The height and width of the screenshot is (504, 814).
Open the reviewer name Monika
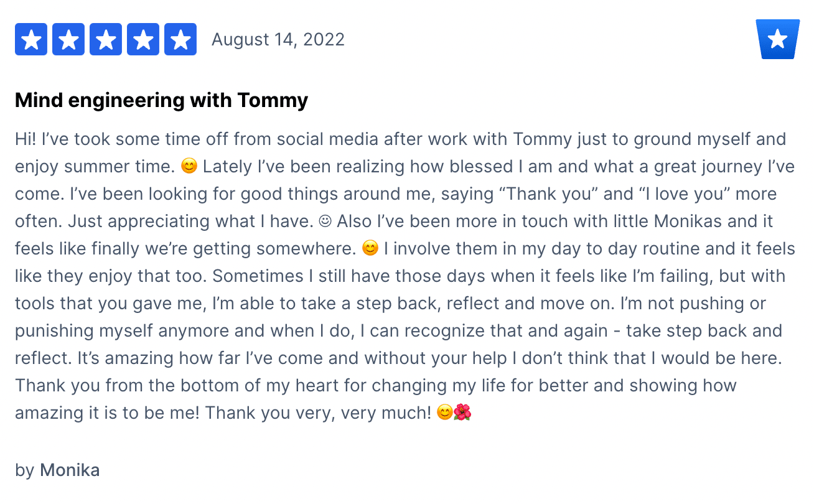70,470
